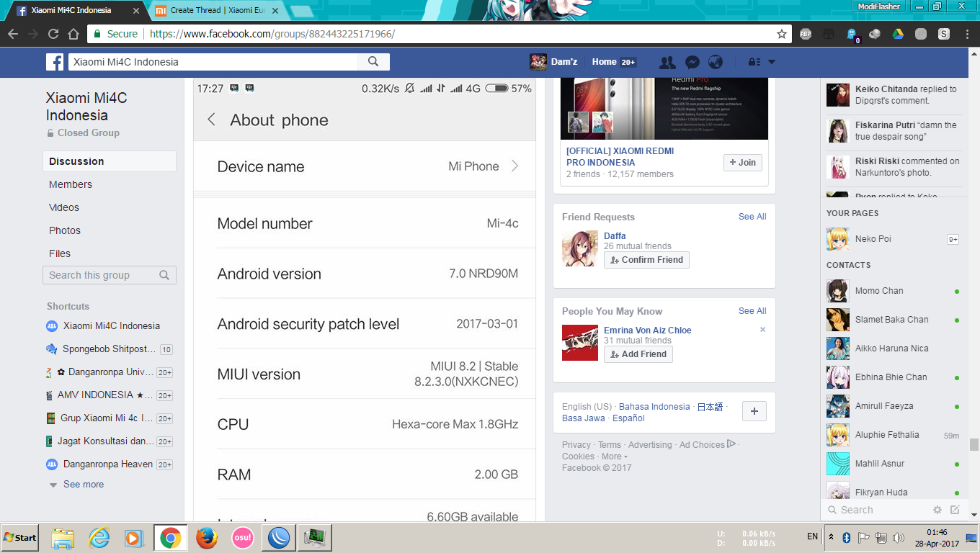Click the Dam'z profile link
This screenshot has height=553, width=980.
pos(553,62)
